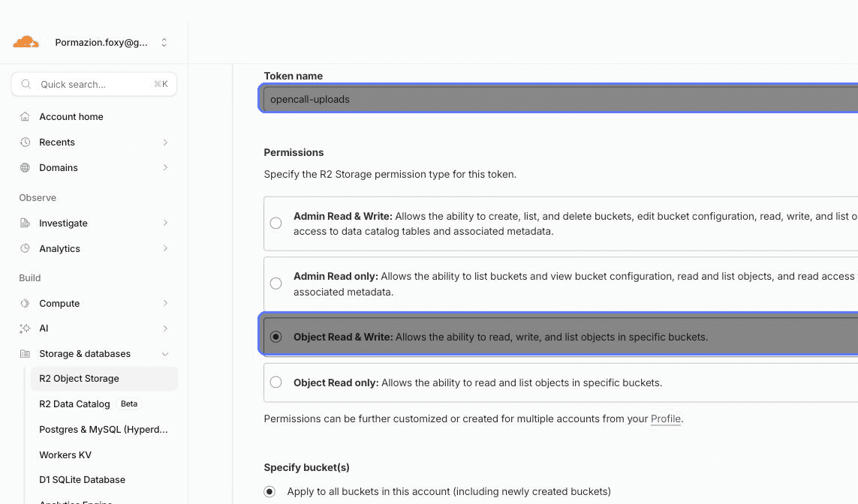
Task: Open R2 Data Catalog
Action: (74, 404)
